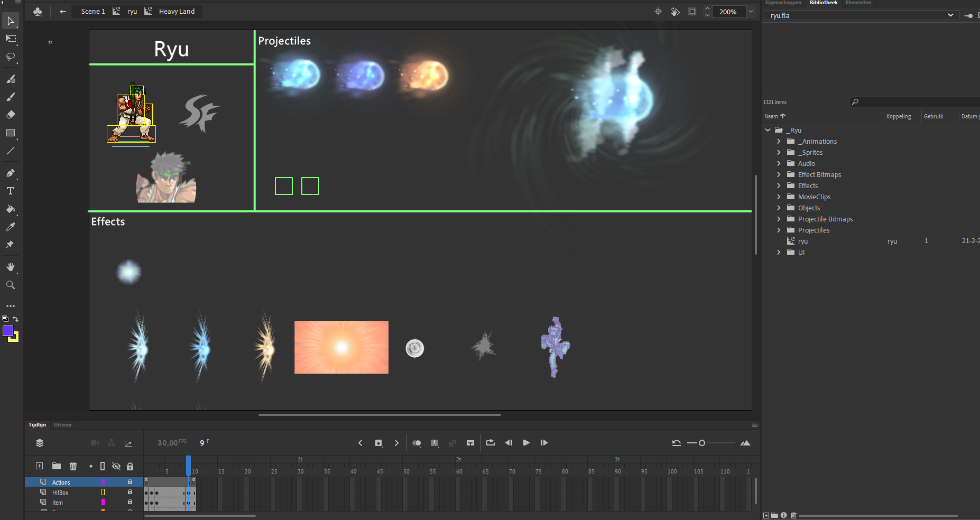This screenshot has width=980, height=520.
Task: Toggle outline color of Item layer
Action: (103, 502)
